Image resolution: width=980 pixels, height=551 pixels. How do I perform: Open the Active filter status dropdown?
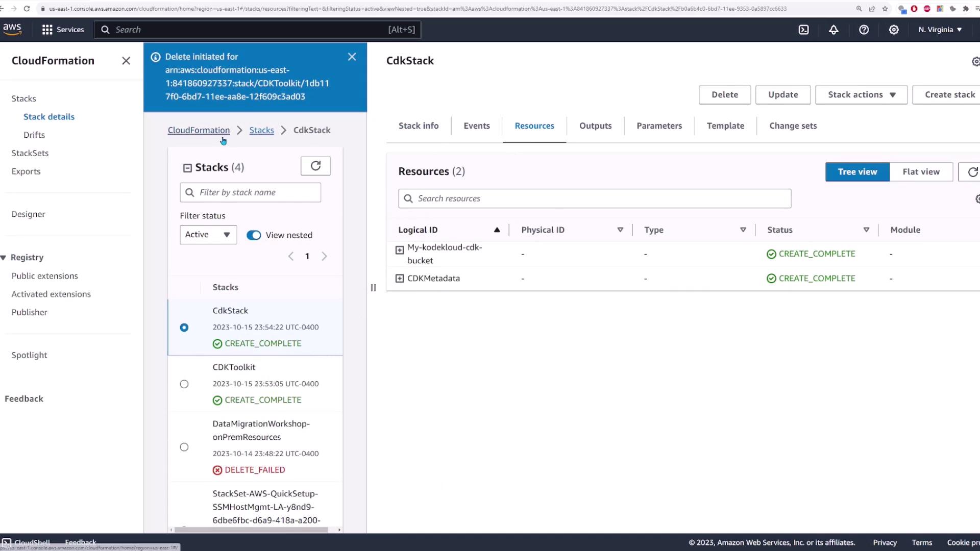click(x=208, y=235)
